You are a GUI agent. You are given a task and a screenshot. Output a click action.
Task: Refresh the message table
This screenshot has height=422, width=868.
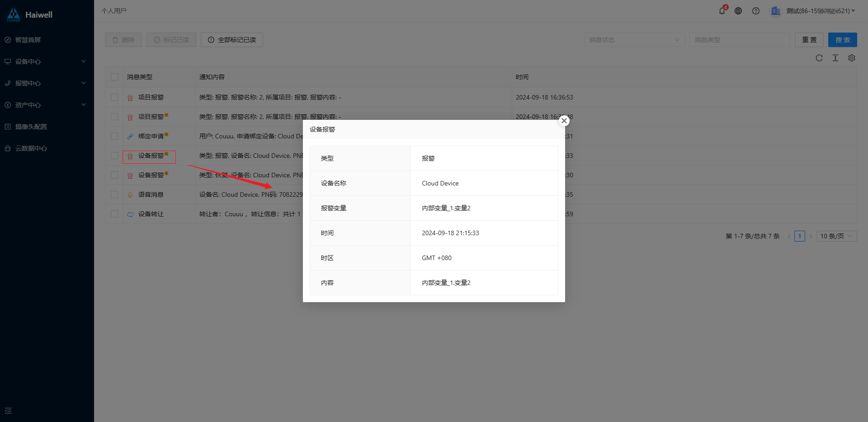click(x=819, y=58)
